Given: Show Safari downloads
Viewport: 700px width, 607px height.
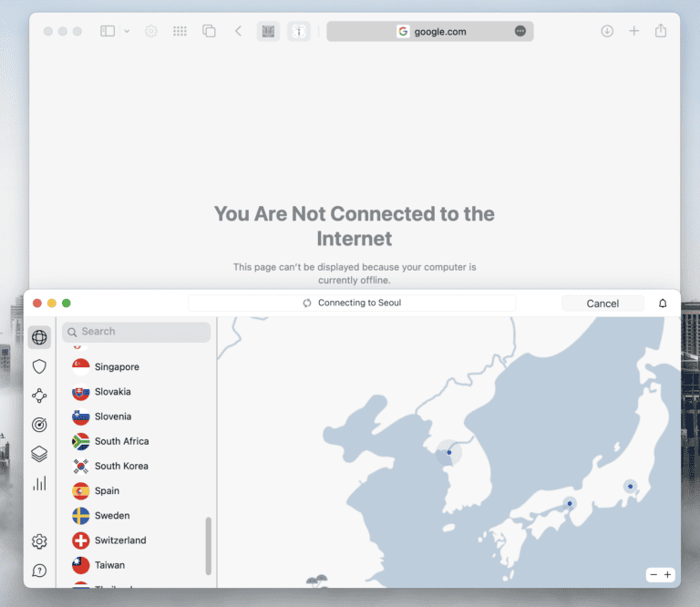Looking at the screenshot, I should (607, 31).
